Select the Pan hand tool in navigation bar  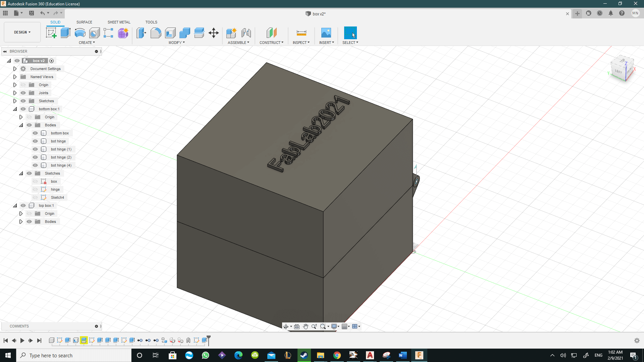click(x=306, y=326)
